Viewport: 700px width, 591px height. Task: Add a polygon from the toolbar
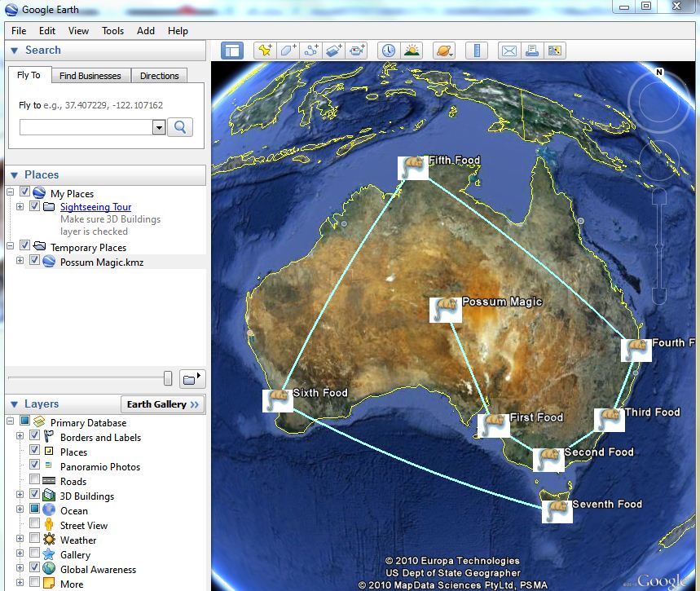[x=288, y=51]
